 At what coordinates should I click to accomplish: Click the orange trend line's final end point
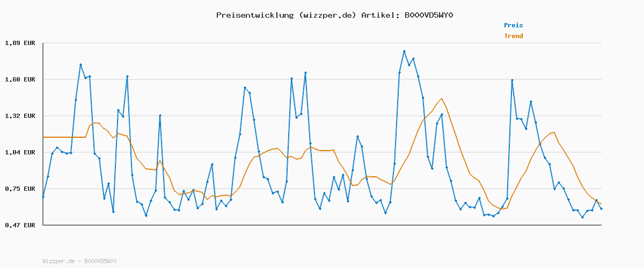click(601, 204)
